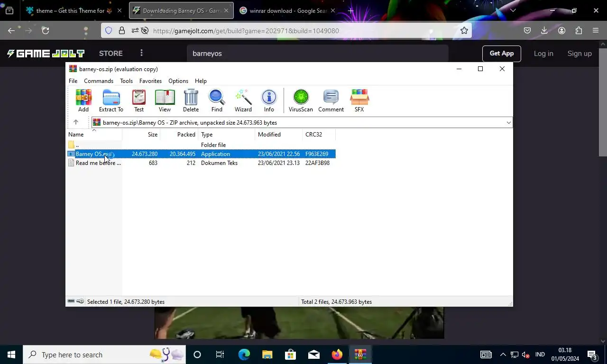Image resolution: width=607 pixels, height=364 pixels.
Task: Click the Game Jolt page vertical scrollbar
Action: click(x=603, y=102)
